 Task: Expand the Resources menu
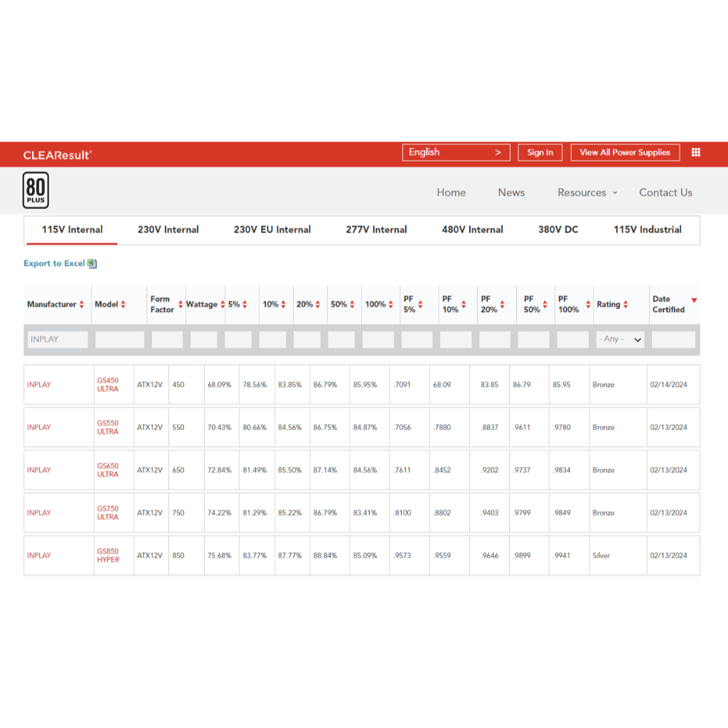[587, 193]
